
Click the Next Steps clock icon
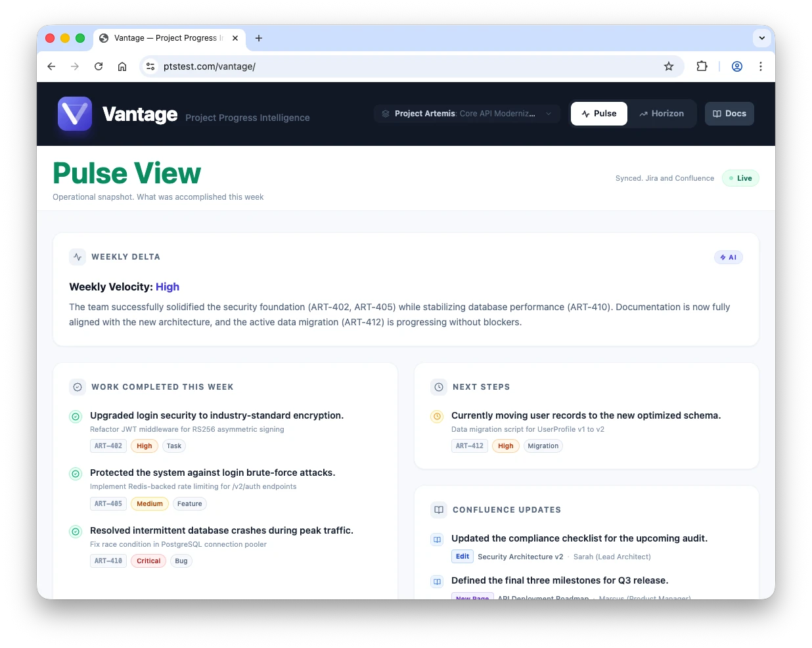click(439, 387)
